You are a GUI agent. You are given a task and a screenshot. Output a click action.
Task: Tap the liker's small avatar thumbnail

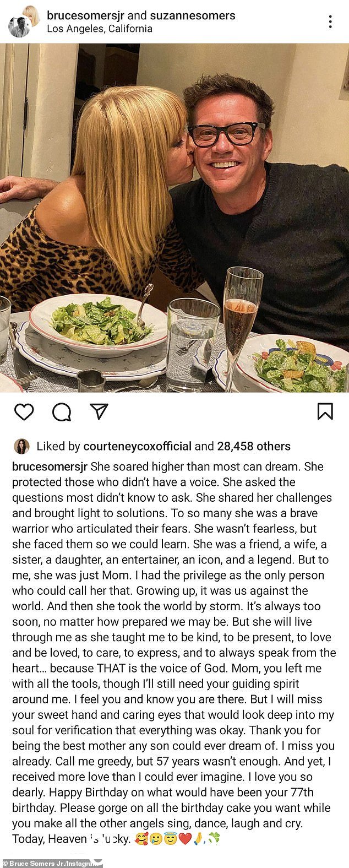(x=21, y=446)
